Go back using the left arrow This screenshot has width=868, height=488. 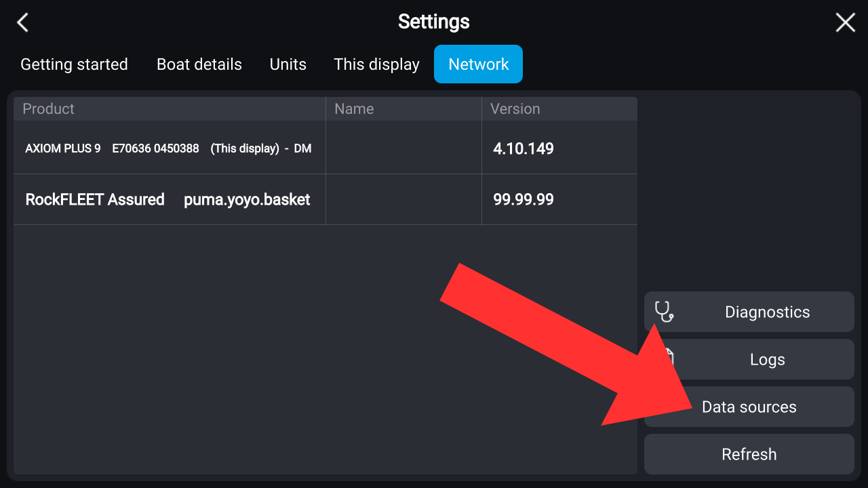(x=23, y=22)
